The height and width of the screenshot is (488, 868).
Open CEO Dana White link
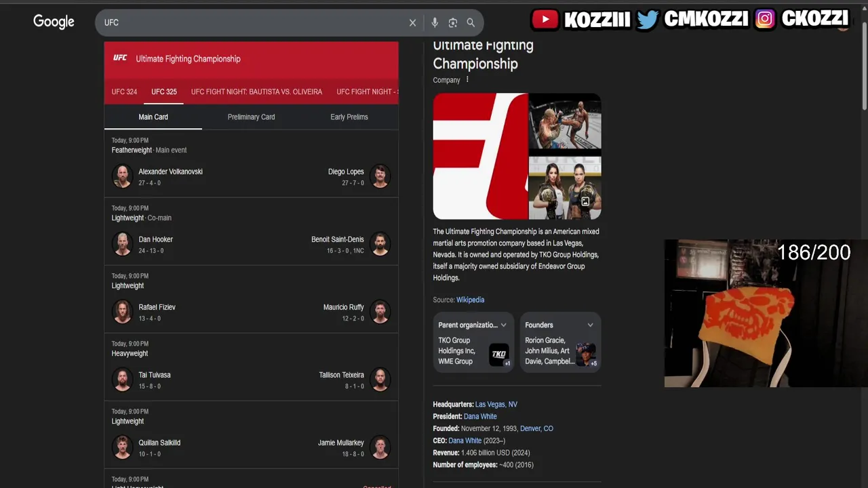(465, 441)
